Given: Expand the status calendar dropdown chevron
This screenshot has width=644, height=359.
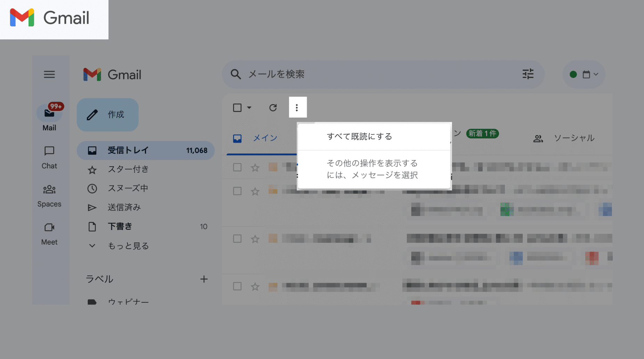Looking at the screenshot, I should pyautogui.click(x=596, y=74).
